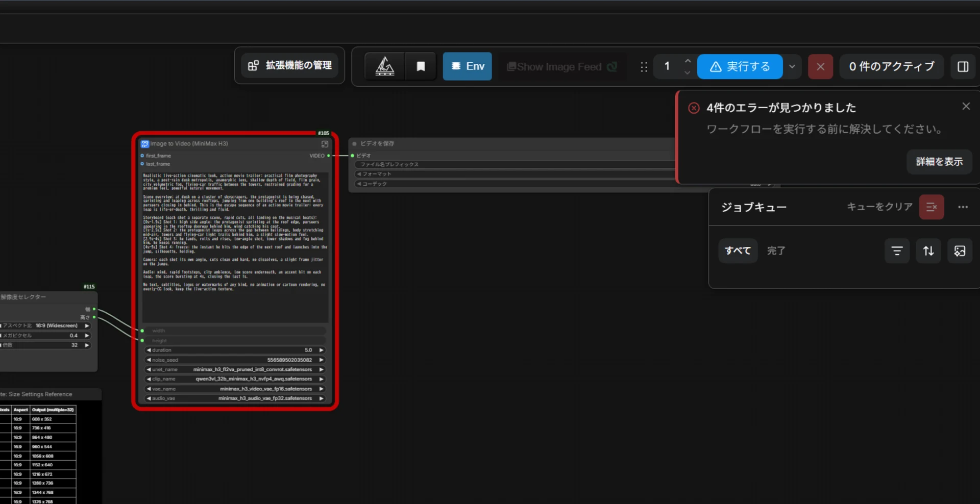Click the Size Settings Reference note title
The height and width of the screenshot is (504, 980).
(36, 394)
